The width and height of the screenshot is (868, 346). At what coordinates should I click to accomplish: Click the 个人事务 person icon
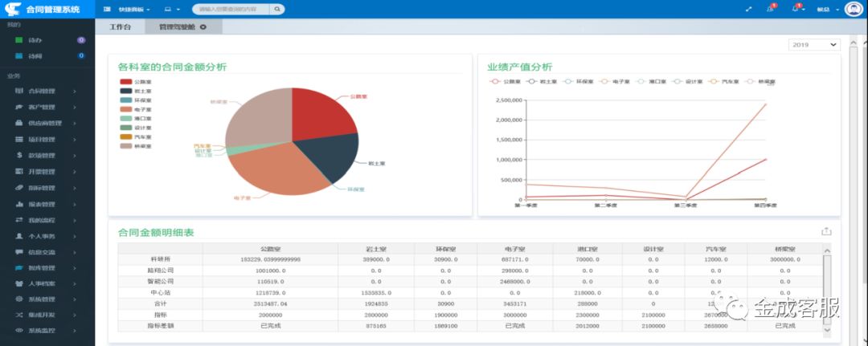(x=18, y=236)
